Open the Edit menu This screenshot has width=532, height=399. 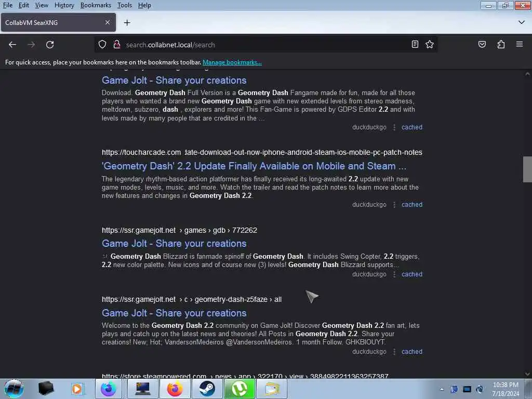pos(23,5)
